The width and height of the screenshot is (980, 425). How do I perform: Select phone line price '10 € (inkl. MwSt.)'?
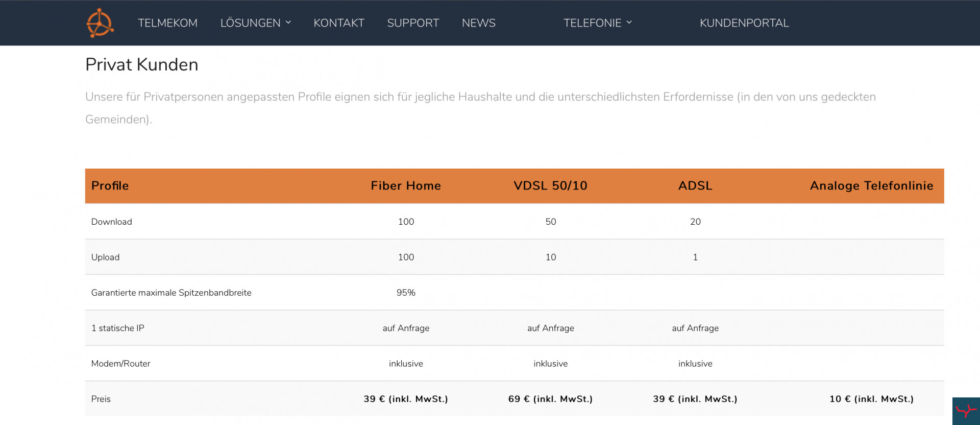click(872, 399)
